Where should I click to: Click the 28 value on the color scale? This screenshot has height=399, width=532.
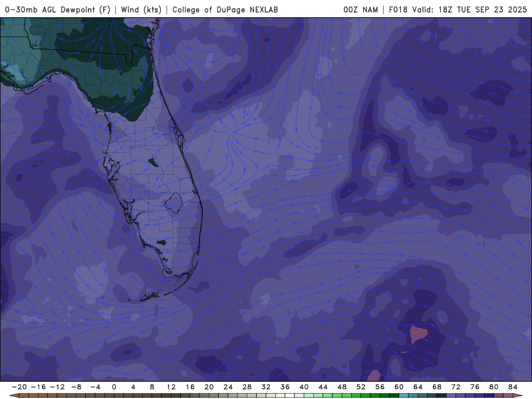click(247, 387)
